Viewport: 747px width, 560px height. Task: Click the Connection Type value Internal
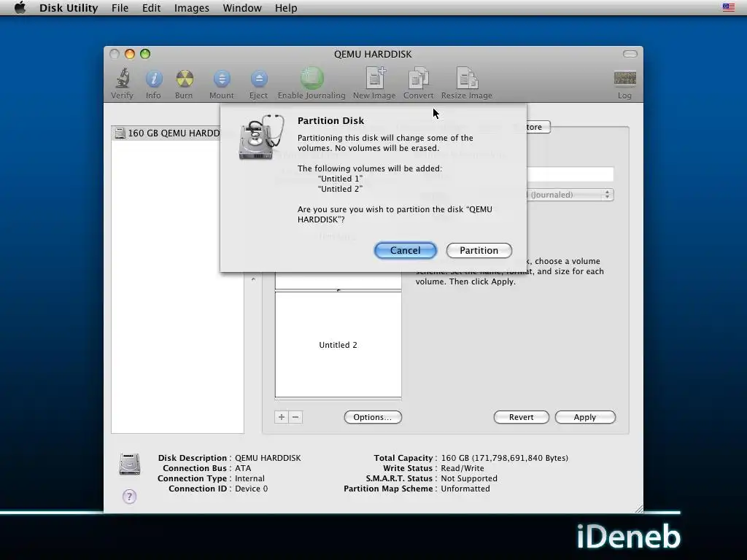coord(249,478)
